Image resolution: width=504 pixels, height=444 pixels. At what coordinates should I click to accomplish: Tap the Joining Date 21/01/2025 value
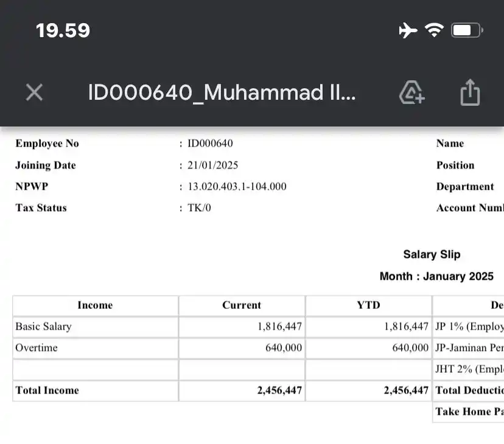(213, 165)
